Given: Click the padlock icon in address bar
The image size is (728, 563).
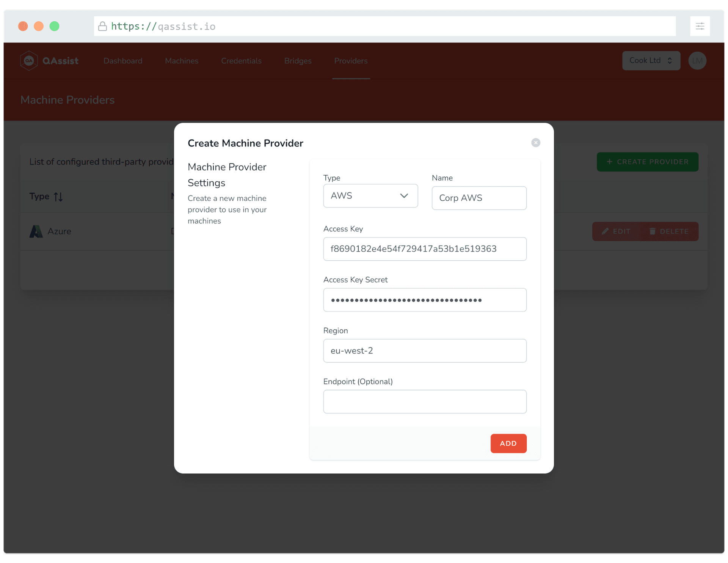Looking at the screenshot, I should pyautogui.click(x=102, y=26).
